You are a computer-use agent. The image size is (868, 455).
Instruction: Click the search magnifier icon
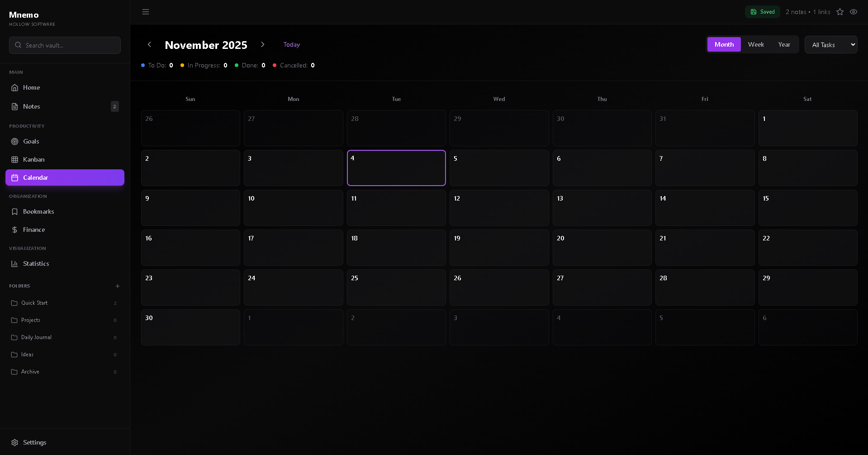[18, 45]
